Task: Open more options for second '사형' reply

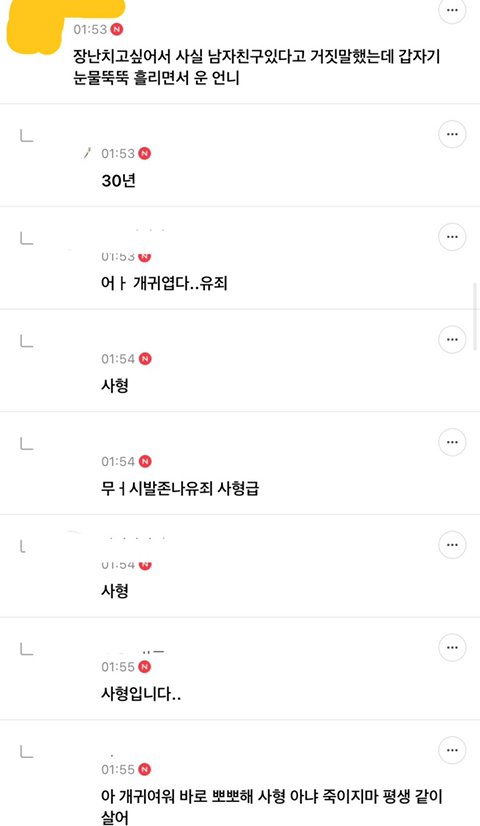Action: [452, 545]
